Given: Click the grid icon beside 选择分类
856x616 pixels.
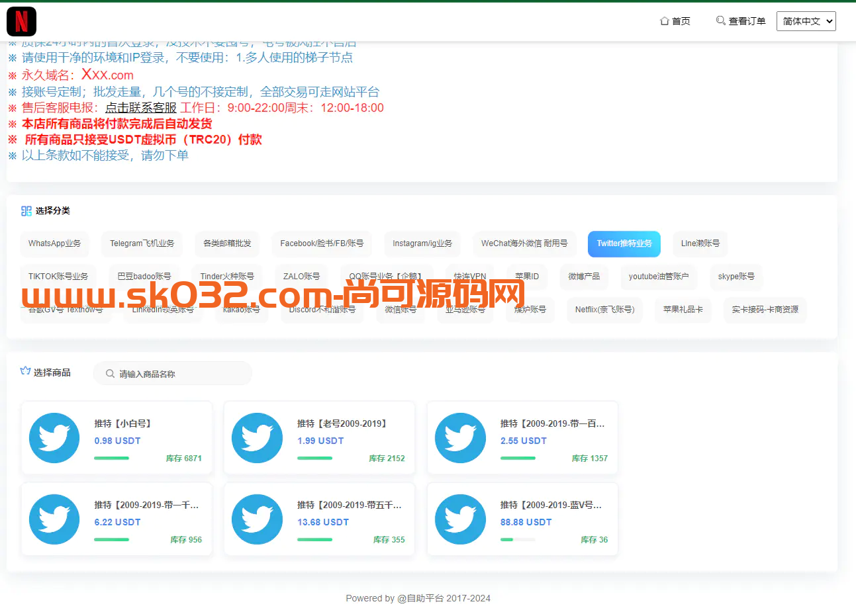Looking at the screenshot, I should point(26,210).
